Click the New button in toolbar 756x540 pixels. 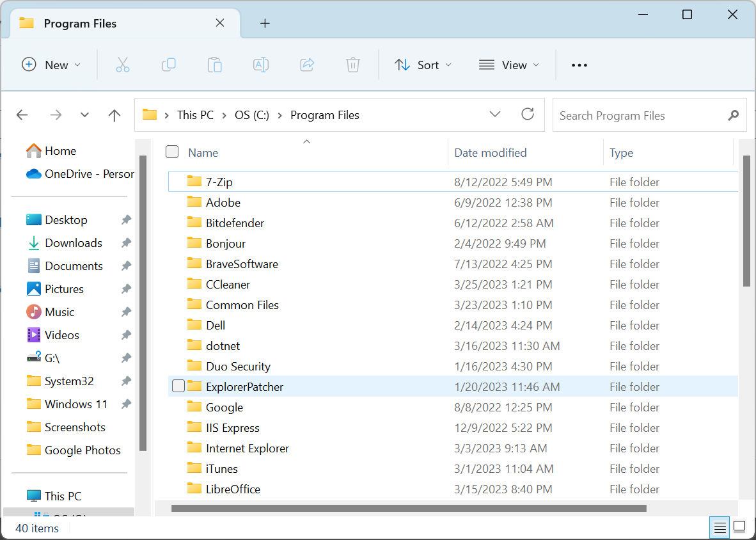[x=51, y=65]
